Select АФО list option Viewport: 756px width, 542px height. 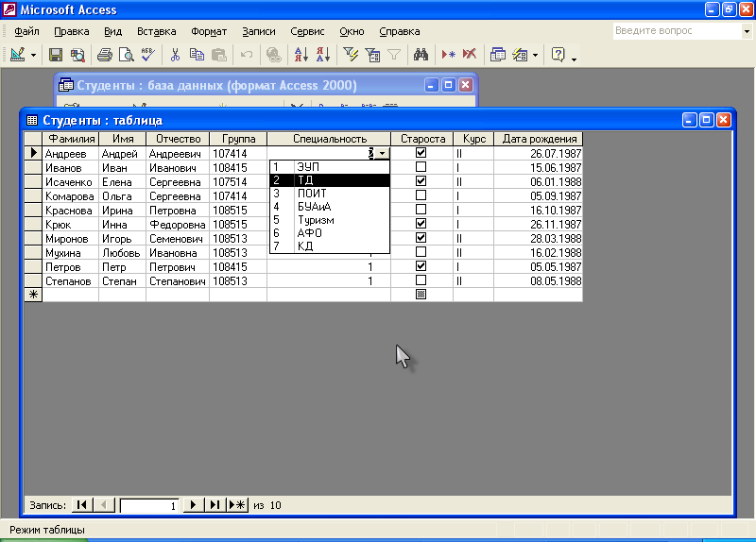[x=329, y=232]
